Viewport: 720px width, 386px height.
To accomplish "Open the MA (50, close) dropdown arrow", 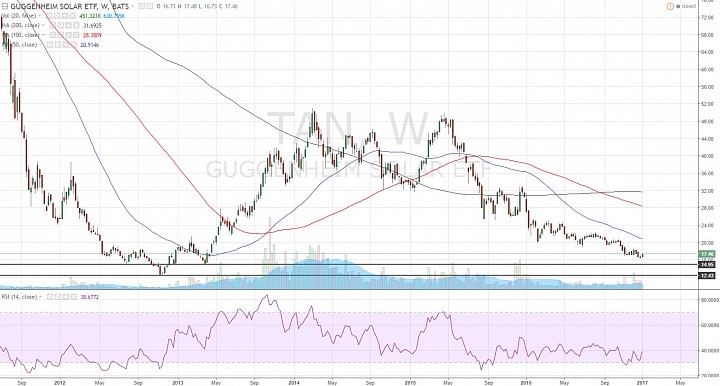I will 40,45.
